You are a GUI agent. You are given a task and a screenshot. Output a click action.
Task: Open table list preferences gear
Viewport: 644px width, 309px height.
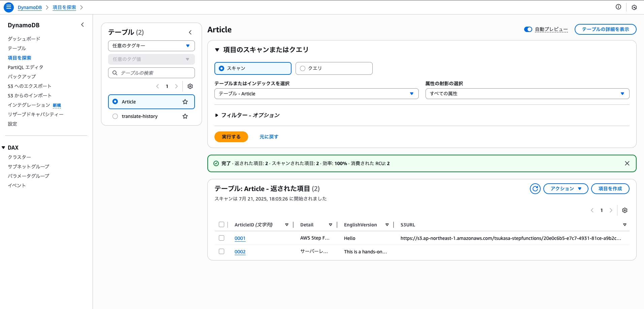coord(190,86)
